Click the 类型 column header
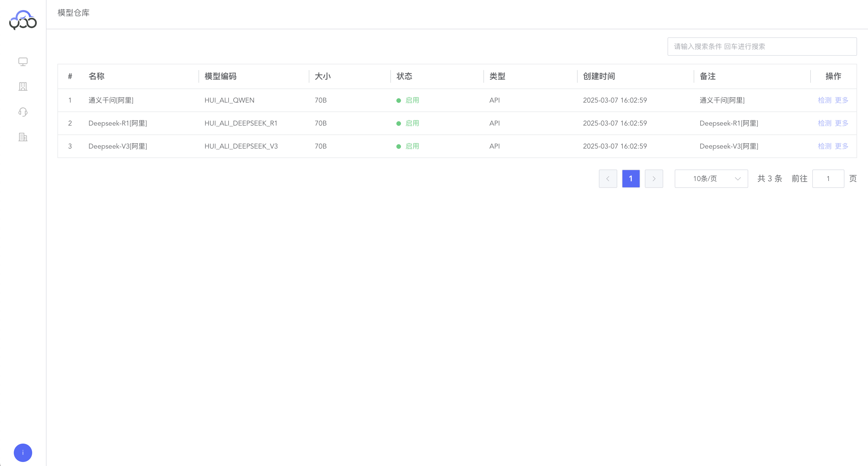The width and height of the screenshot is (868, 466). coord(497,76)
